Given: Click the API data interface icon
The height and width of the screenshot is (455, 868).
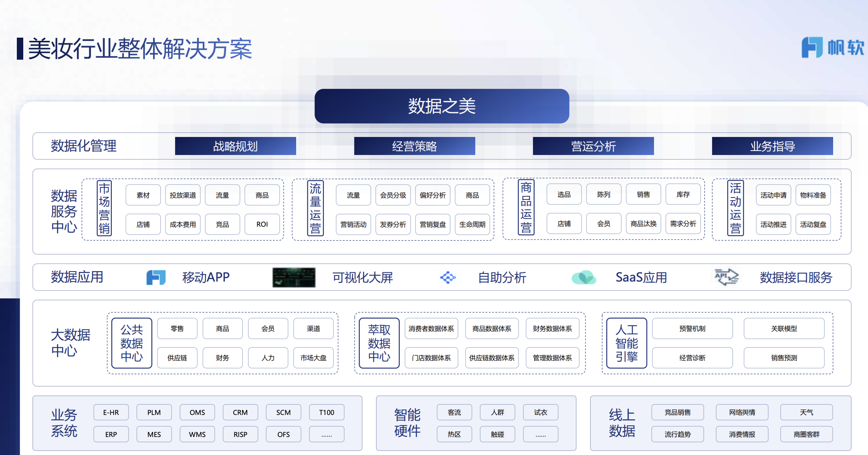Looking at the screenshot, I should [x=726, y=277].
